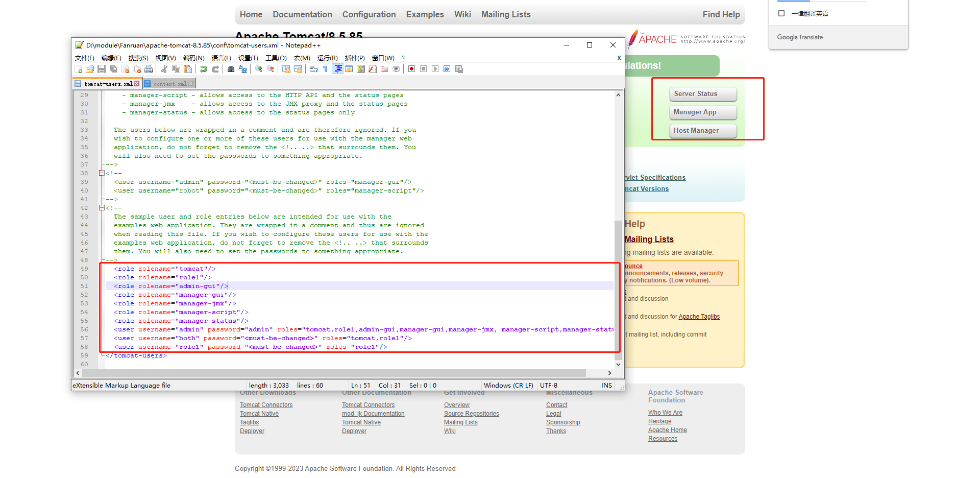The height and width of the screenshot is (478, 980).
Task: Open the Apache Taglibs link
Action: pyautogui.click(x=699, y=317)
